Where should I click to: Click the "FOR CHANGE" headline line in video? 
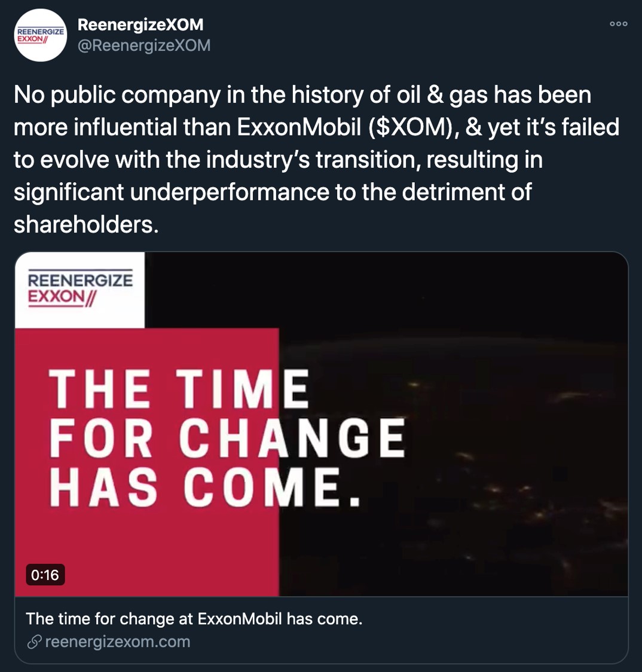click(x=227, y=439)
